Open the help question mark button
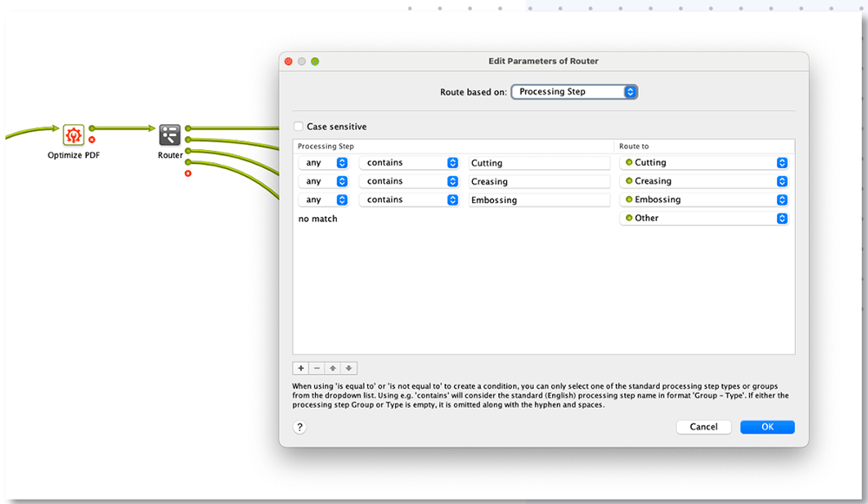This screenshot has width=868, height=504. tap(300, 427)
